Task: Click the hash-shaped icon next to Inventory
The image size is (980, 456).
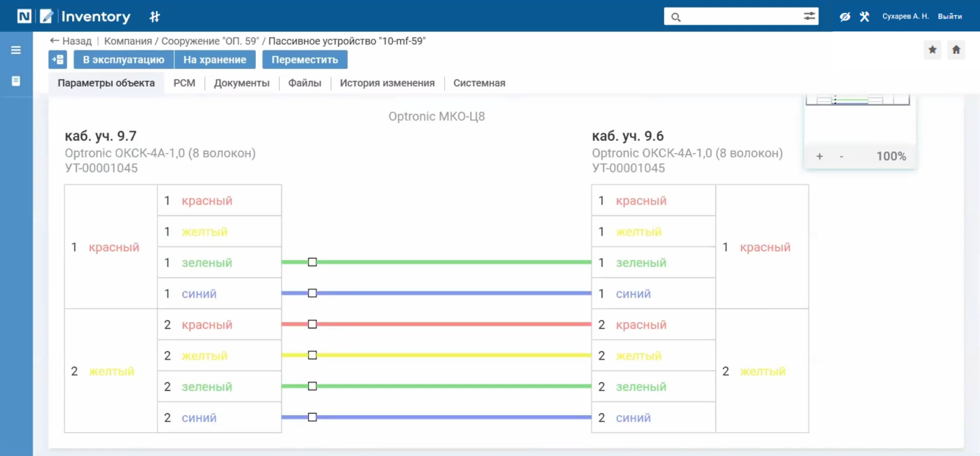Action: click(x=154, y=16)
